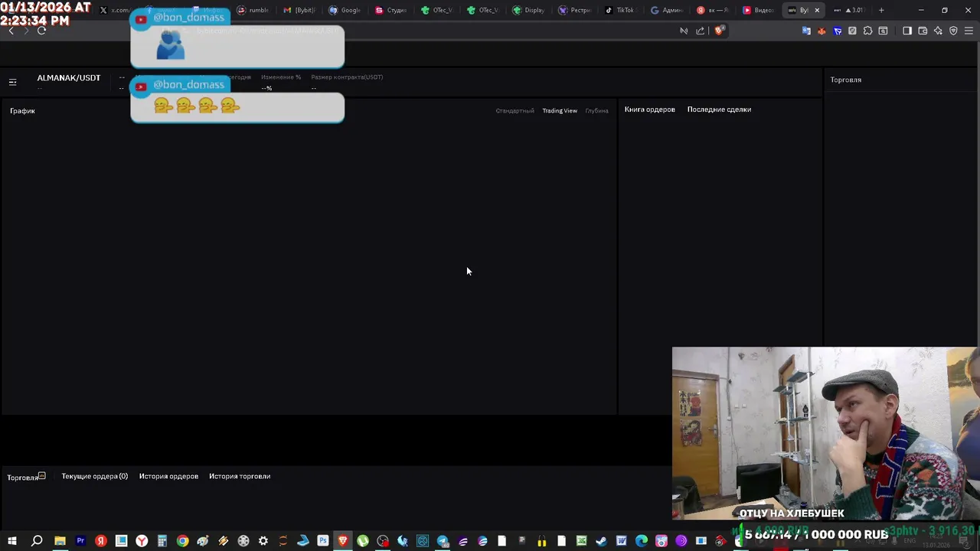Open Brave browser taskbar icon
The width and height of the screenshot is (980, 551).
343,541
